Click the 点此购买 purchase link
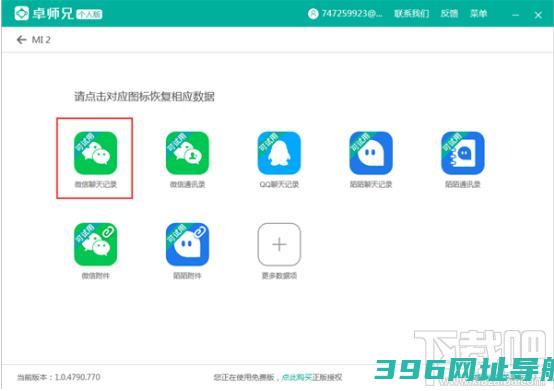This screenshot has width=554, height=391. click(x=297, y=377)
